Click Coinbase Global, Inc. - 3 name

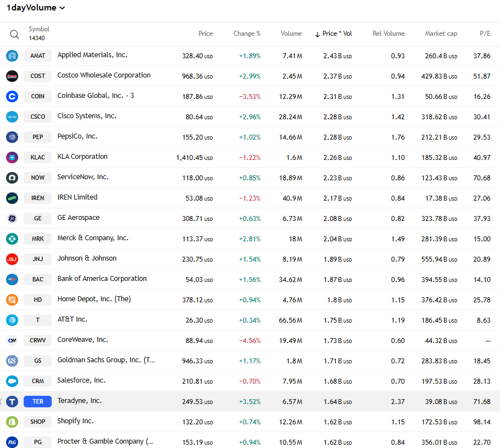click(96, 96)
